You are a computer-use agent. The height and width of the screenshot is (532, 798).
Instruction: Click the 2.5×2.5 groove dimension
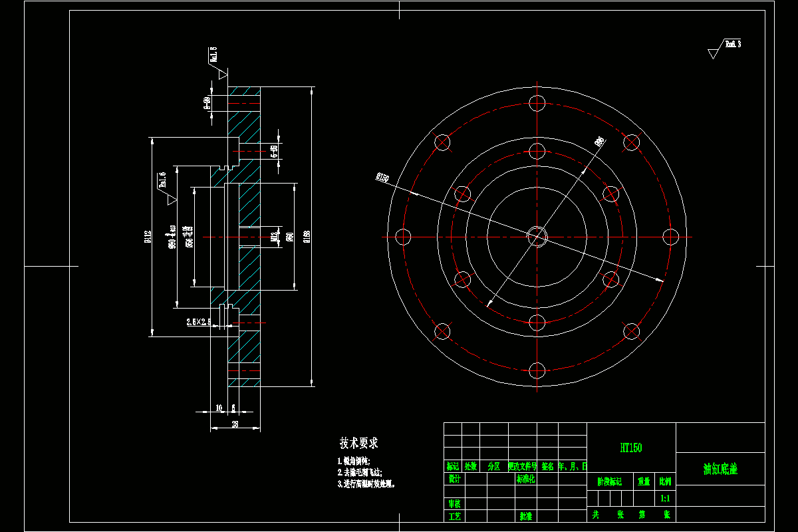click(x=199, y=322)
